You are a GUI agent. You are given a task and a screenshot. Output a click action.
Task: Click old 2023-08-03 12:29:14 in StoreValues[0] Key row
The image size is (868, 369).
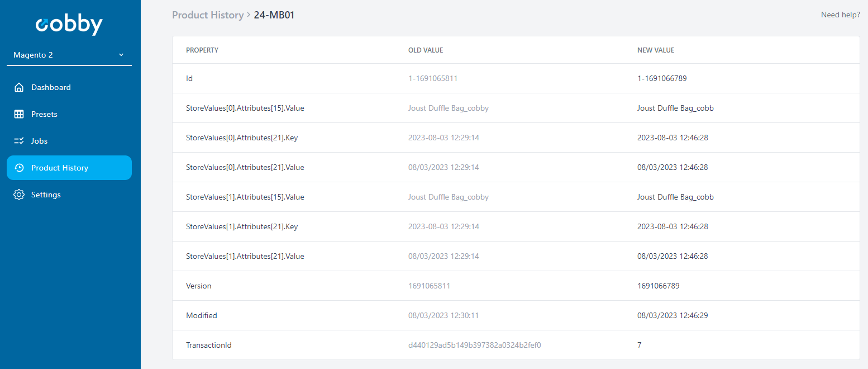(443, 138)
